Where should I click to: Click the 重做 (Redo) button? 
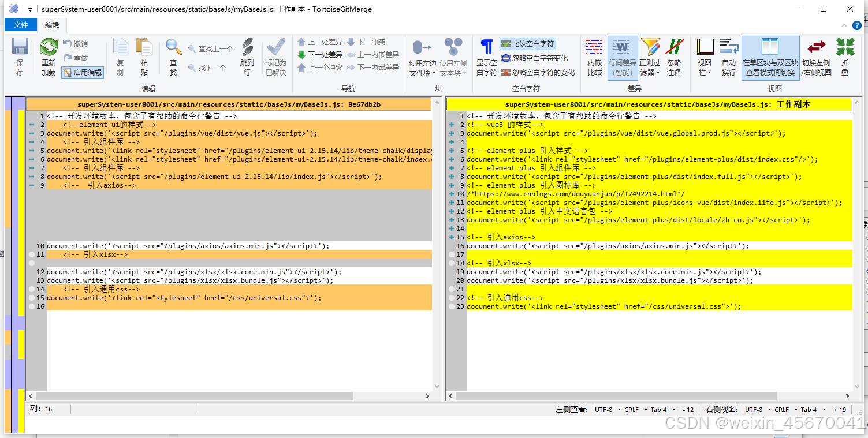[75, 58]
